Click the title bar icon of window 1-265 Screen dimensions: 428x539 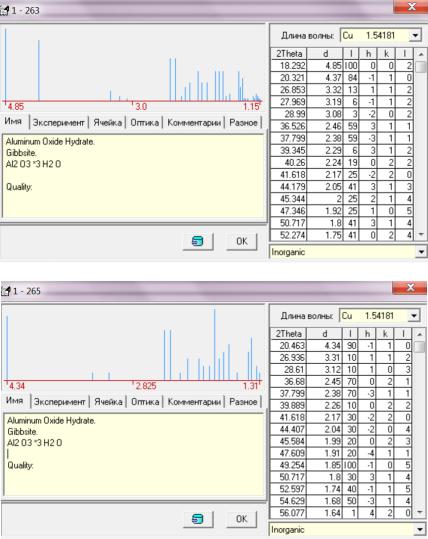click(x=6, y=291)
